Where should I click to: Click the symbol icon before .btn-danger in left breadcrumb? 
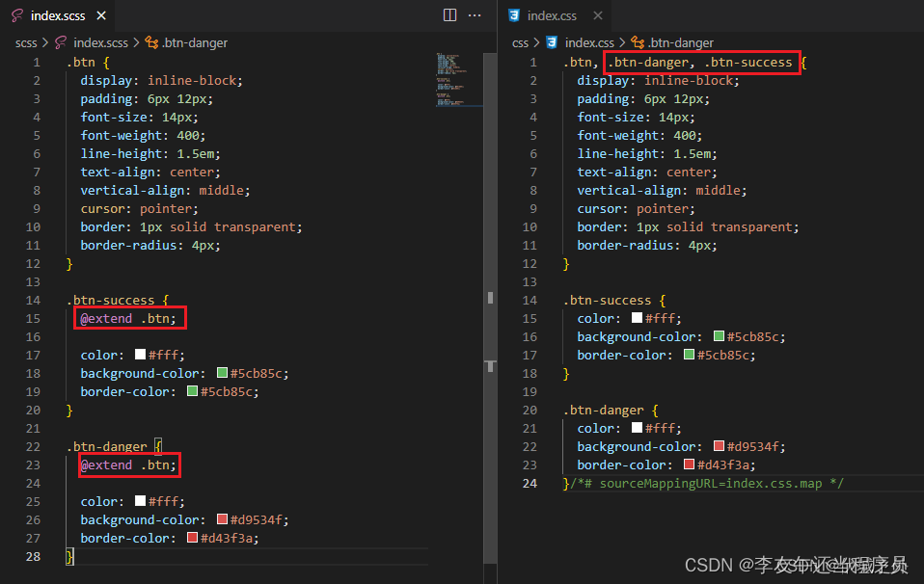151,42
